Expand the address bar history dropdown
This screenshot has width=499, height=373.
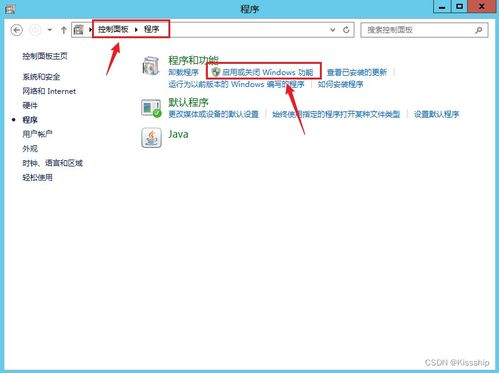coord(332,30)
